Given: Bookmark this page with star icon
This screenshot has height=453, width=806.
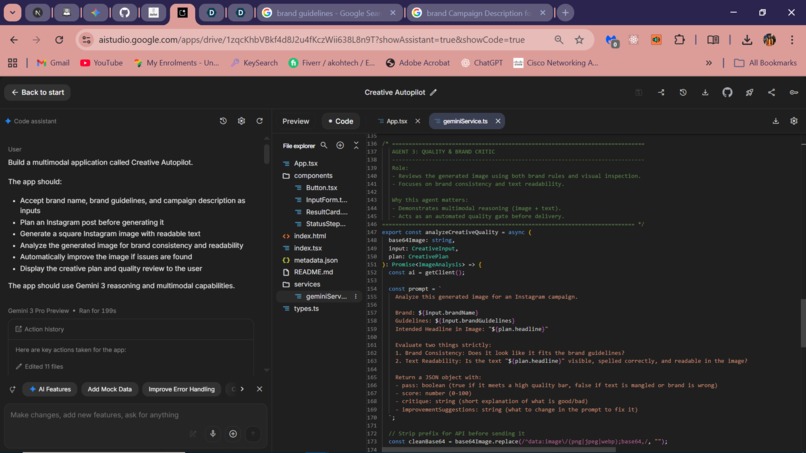Looking at the screenshot, I should pyautogui.click(x=579, y=40).
